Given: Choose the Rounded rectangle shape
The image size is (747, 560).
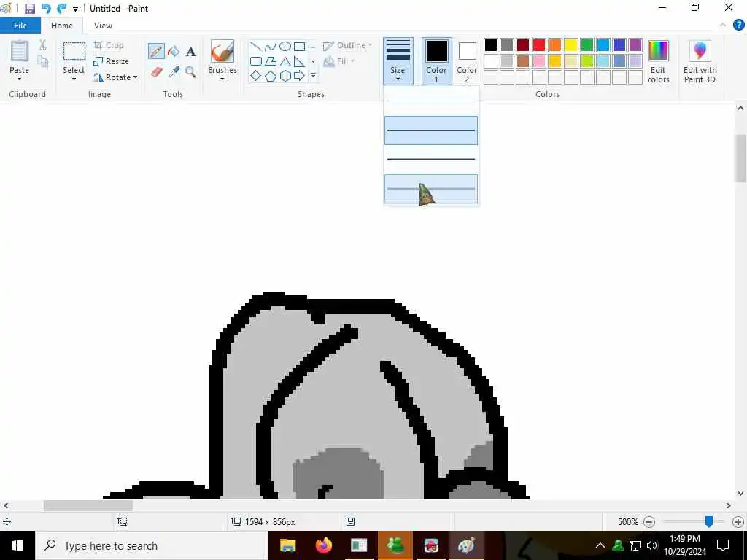Looking at the screenshot, I should pos(256,61).
